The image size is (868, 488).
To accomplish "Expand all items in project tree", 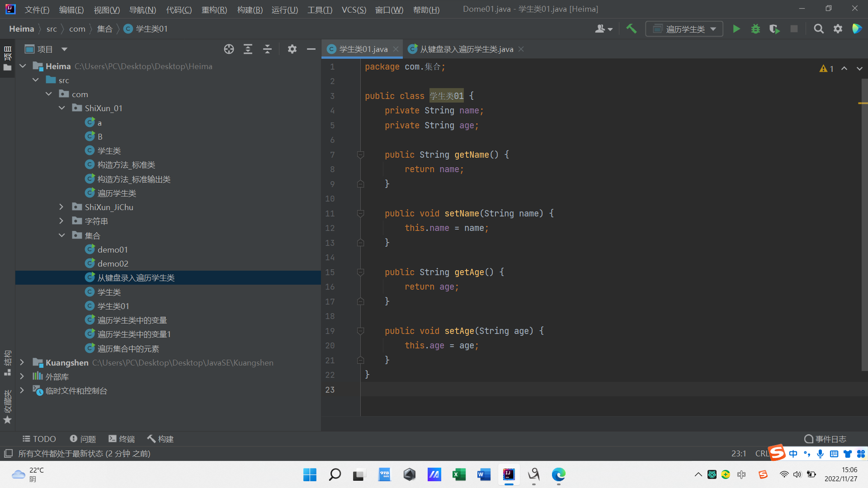I will coord(248,49).
